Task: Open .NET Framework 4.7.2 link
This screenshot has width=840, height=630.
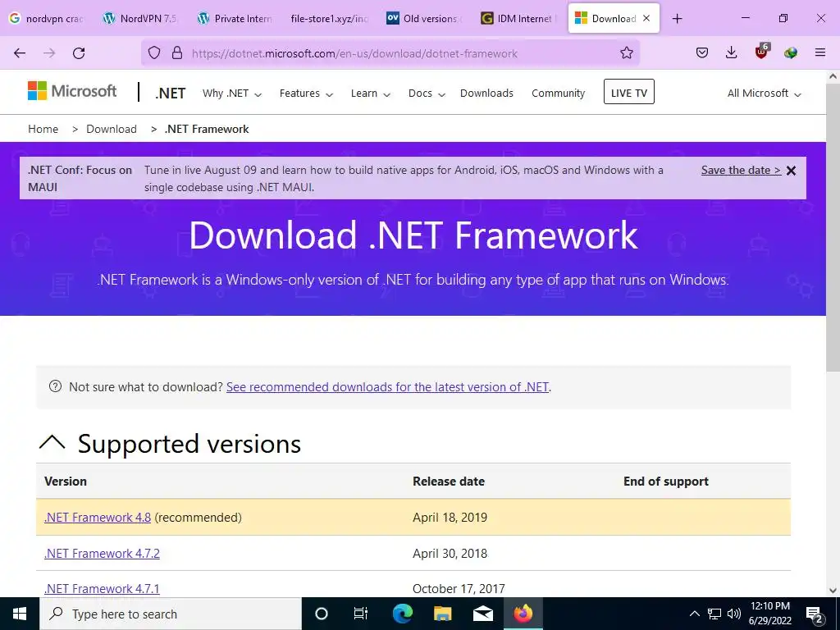Action: point(102,554)
